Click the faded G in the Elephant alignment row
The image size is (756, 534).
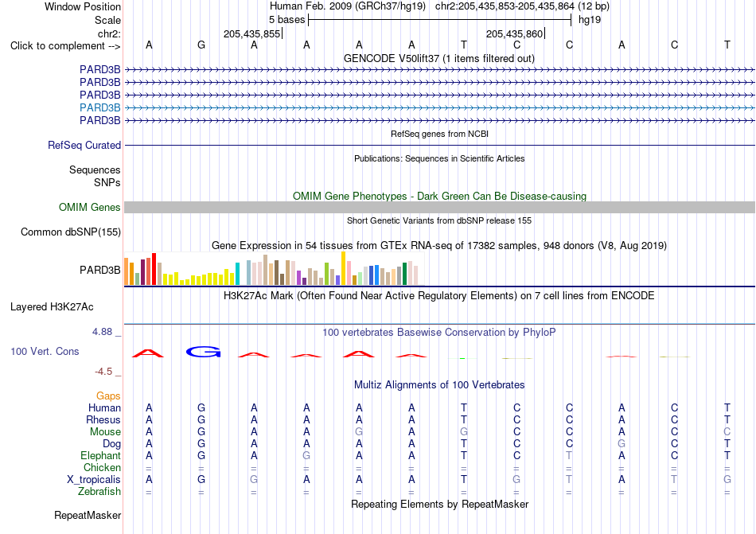(x=306, y=455)
